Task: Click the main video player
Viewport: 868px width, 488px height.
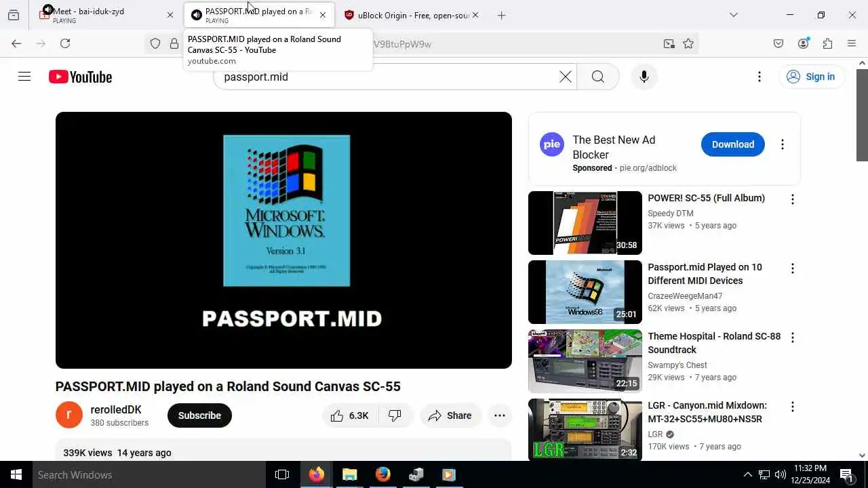Action: (283, 240)
